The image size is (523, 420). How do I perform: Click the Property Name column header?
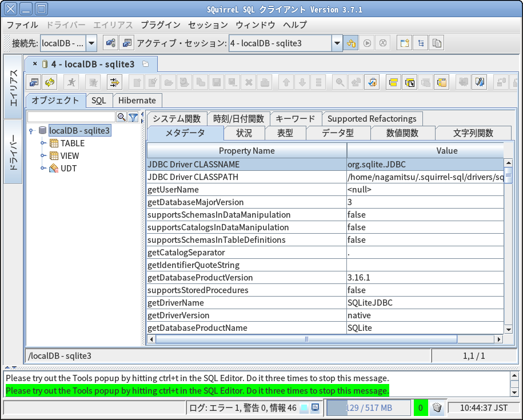point(246,151)
